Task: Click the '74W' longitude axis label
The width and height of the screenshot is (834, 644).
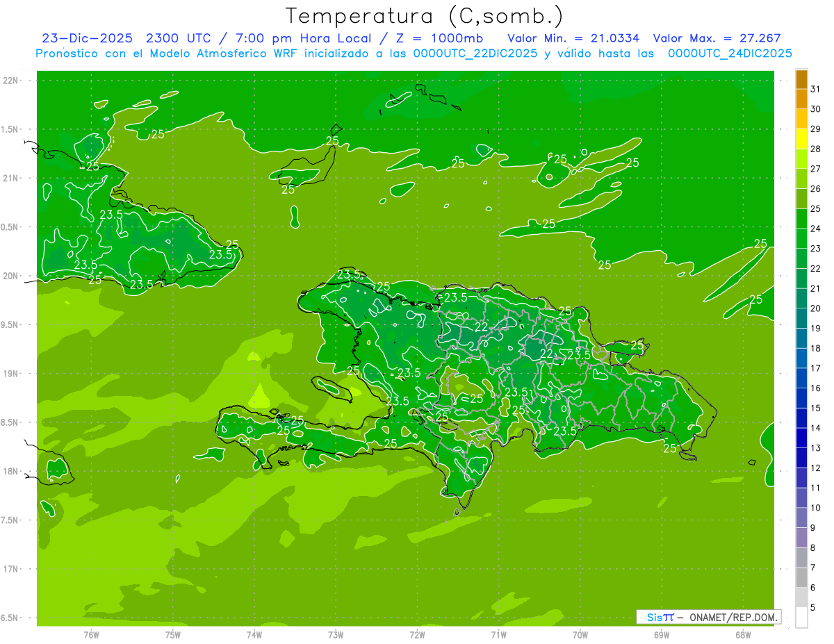Action: (254, 634)
